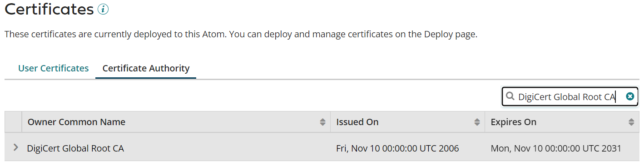Click the Expires On column header
This screenshot has height=167, width=644.
click(x=514, y=122)
